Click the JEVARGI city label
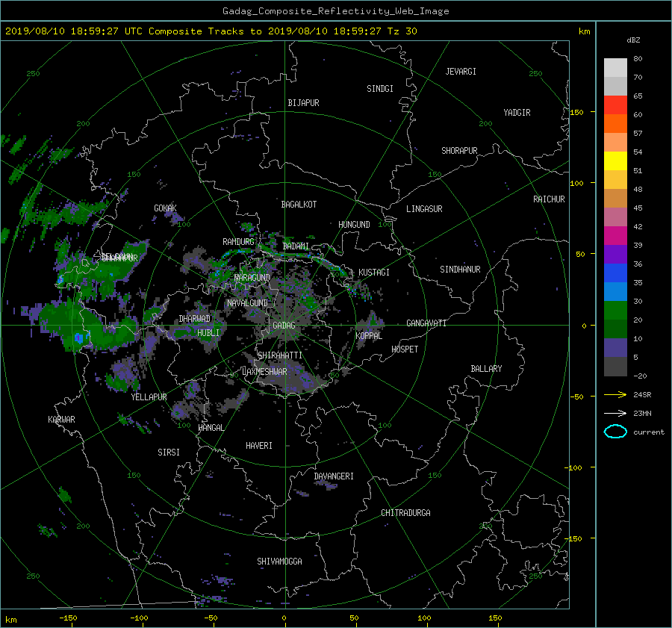This screenshot has width=672, height=628. (461, 72)
